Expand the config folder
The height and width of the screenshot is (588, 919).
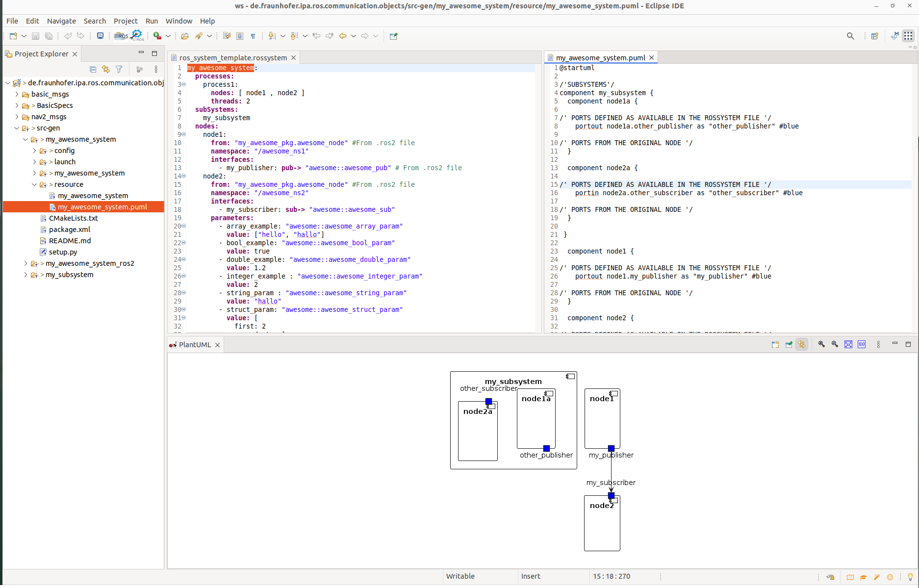click(x=34, y=151)
